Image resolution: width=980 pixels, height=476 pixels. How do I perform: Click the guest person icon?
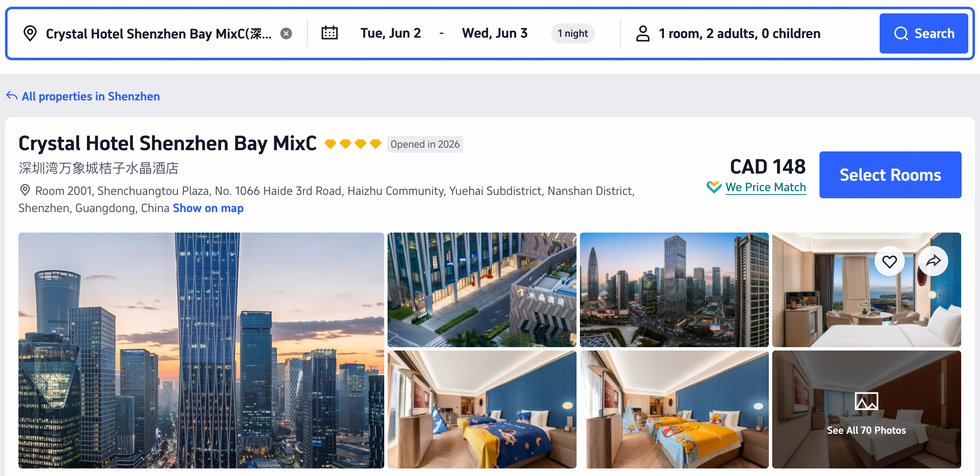pyautogui.click(x=643, y=33)
